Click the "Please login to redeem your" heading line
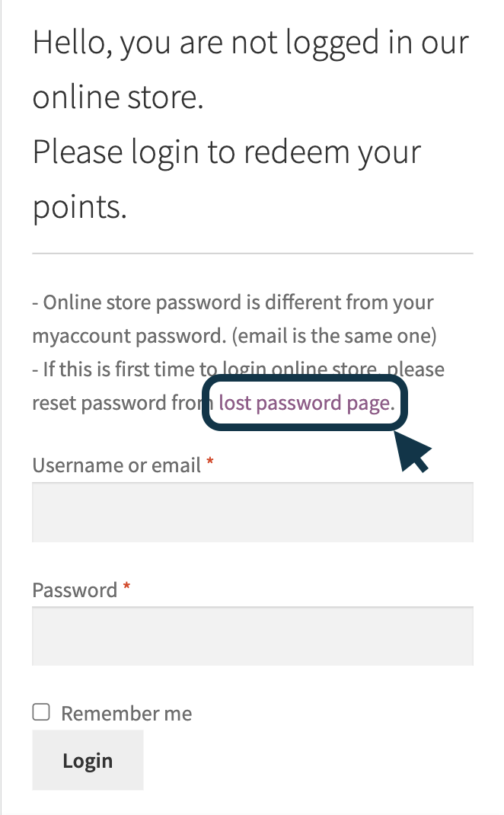504x815 pixels. (227, 152)
